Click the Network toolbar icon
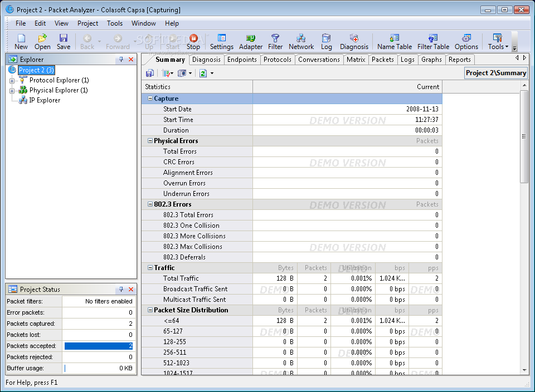The height and width of the screenshot is (392, 535). click(301, 42)
